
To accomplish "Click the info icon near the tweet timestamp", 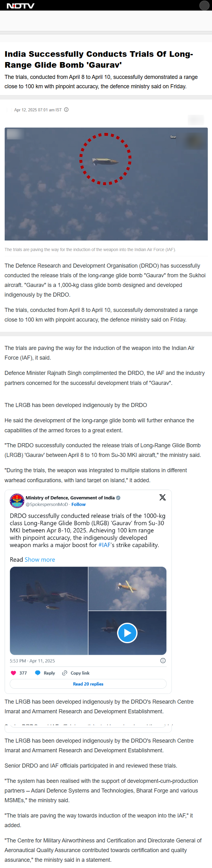I will 163,661.
